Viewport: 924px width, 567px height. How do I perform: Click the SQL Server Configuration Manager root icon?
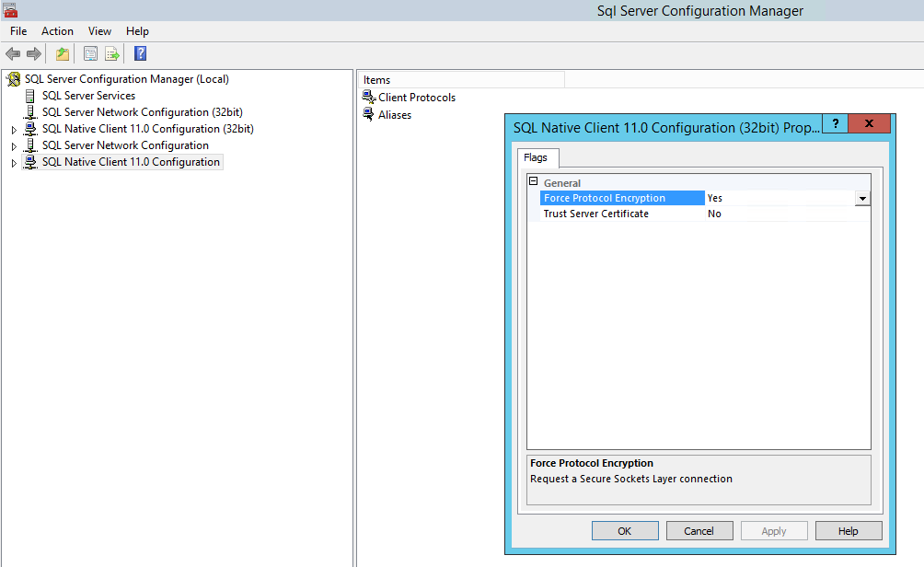tap(12, 78)
